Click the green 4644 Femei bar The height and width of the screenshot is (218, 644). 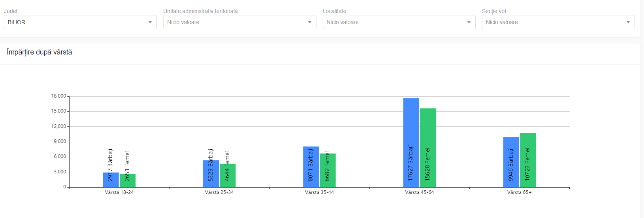(228, 175)
